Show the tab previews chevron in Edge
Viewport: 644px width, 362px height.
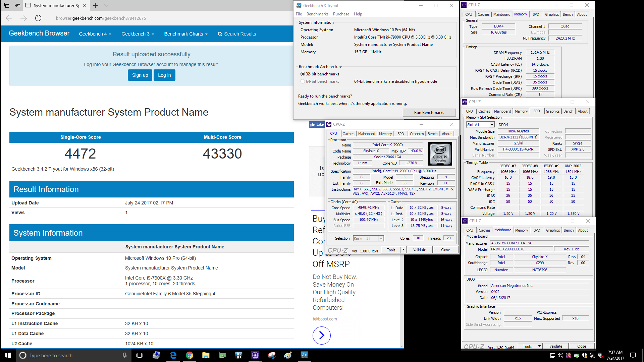tap(106, 5)
